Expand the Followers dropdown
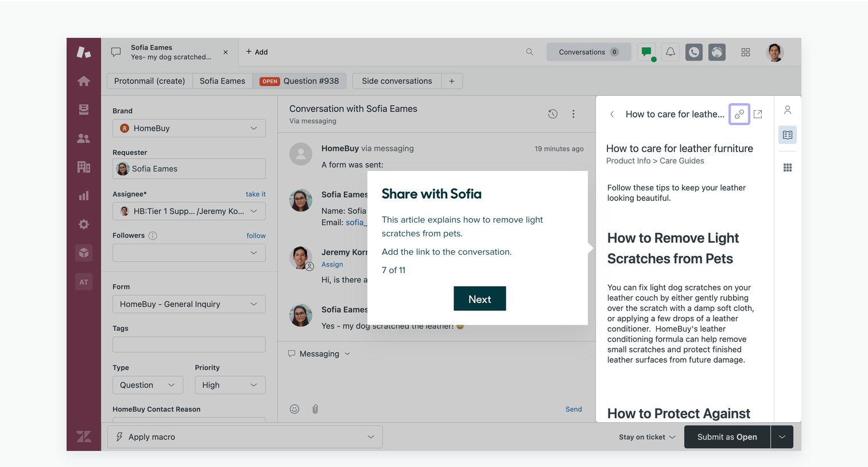This screenshot has width=868, height=467. (189, 252)
